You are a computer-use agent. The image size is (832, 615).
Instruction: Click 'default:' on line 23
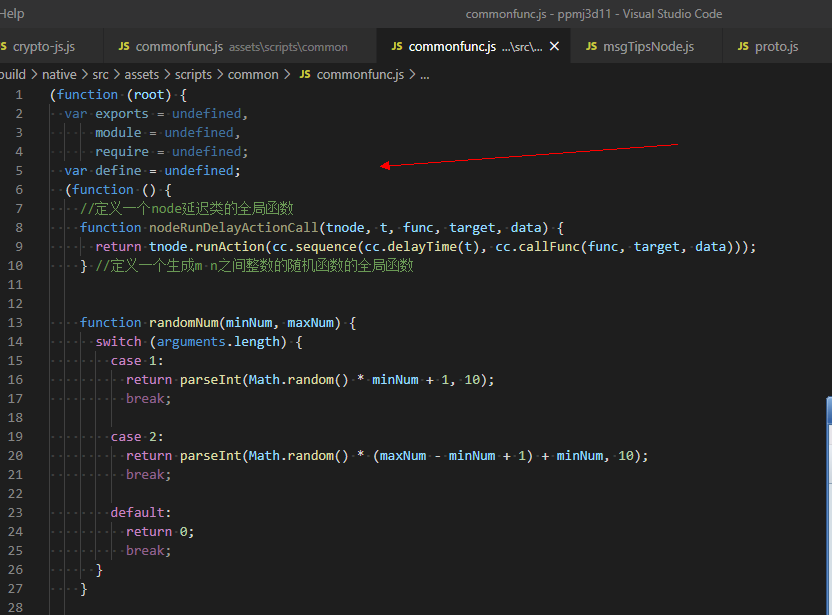coord(141,513)
